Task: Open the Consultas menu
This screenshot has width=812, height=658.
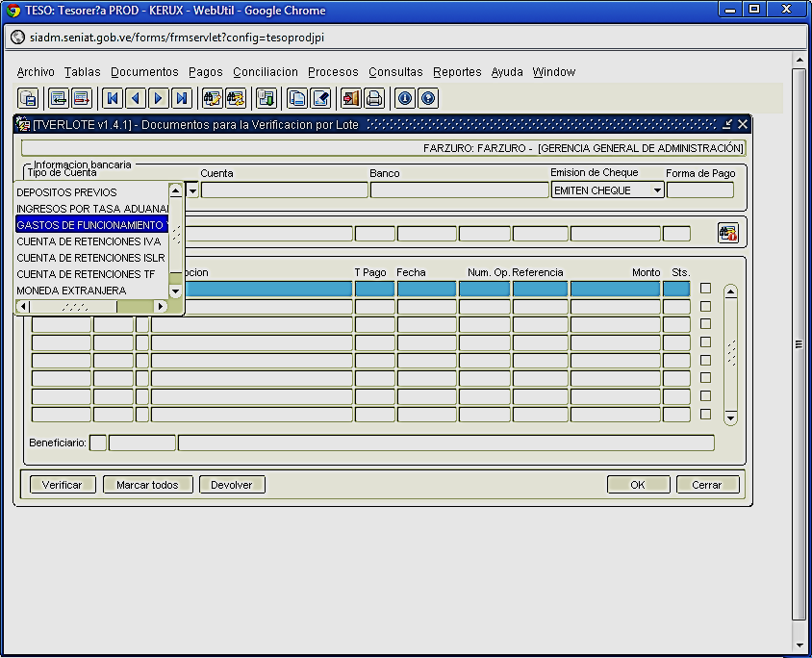Action: pos(395,72)
